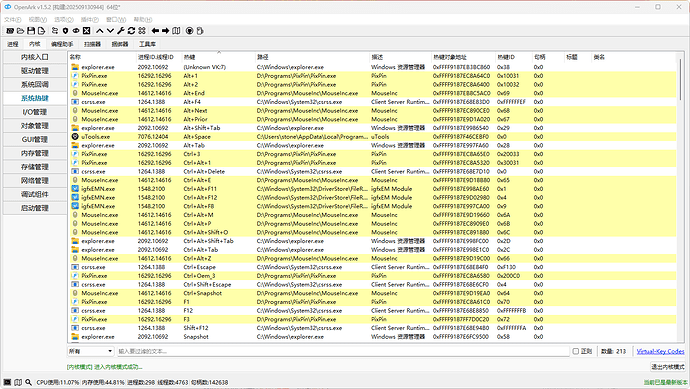Click the export document toolbar icon

pyautogui.click(x=41, y=31)
